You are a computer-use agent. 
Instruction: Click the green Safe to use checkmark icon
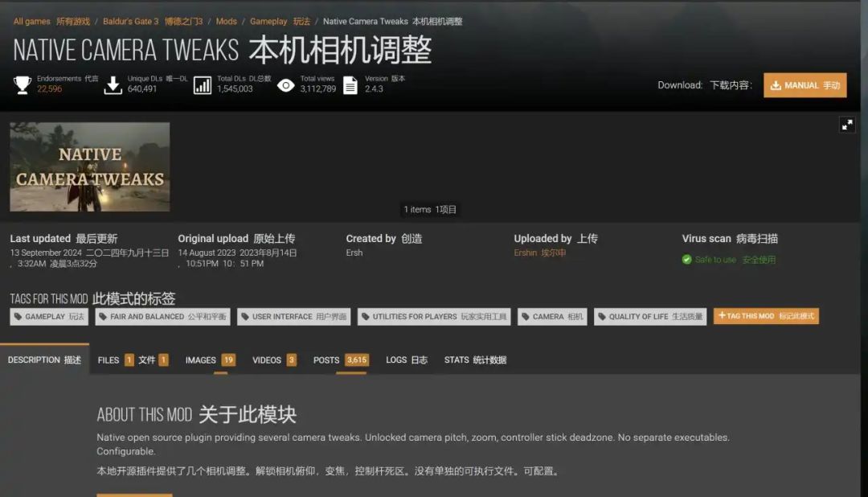coord(687,259)
